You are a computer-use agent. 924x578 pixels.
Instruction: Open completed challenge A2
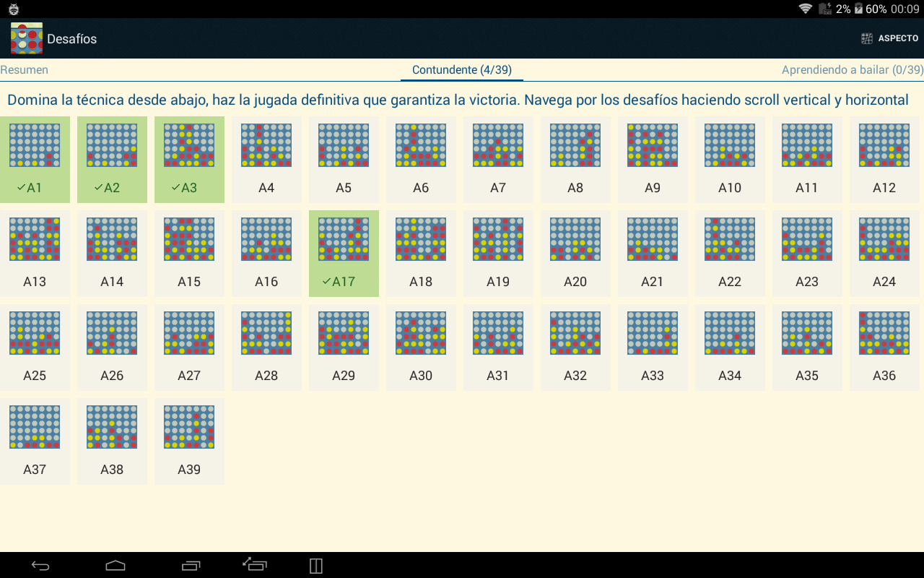click(112, 160)
